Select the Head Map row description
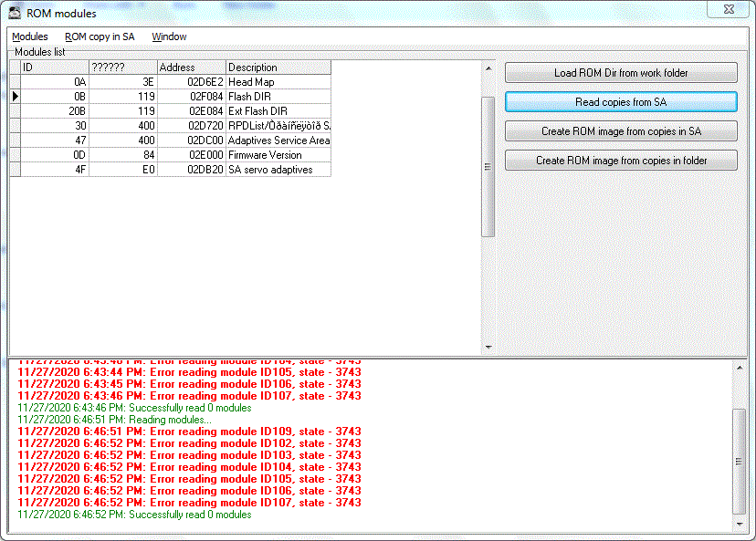This screenshot has height=541, width=756. [278, 82]
